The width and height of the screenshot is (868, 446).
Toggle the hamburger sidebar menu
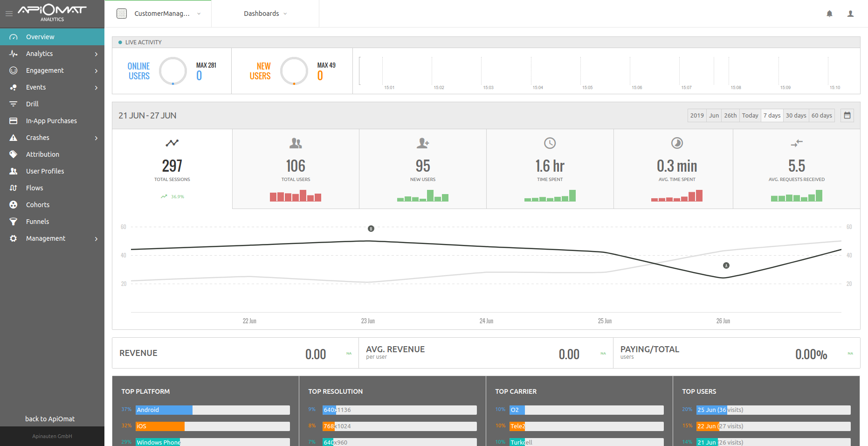pos(9,14)
